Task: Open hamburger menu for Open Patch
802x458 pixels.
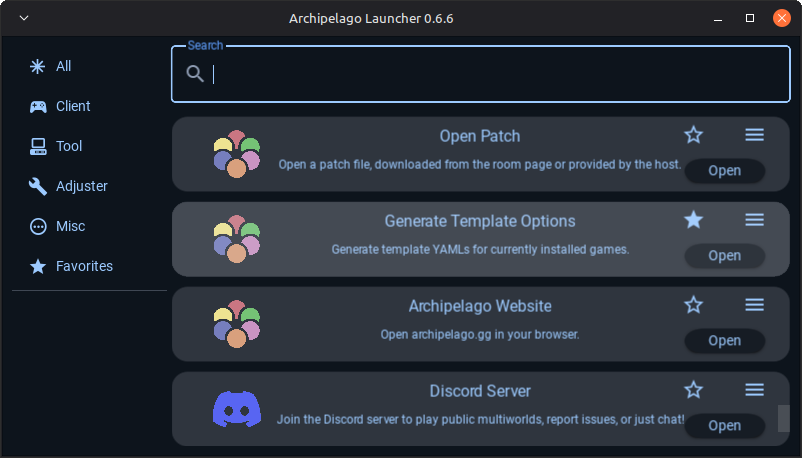Action: pyautogui.click(x=754, y=135)
